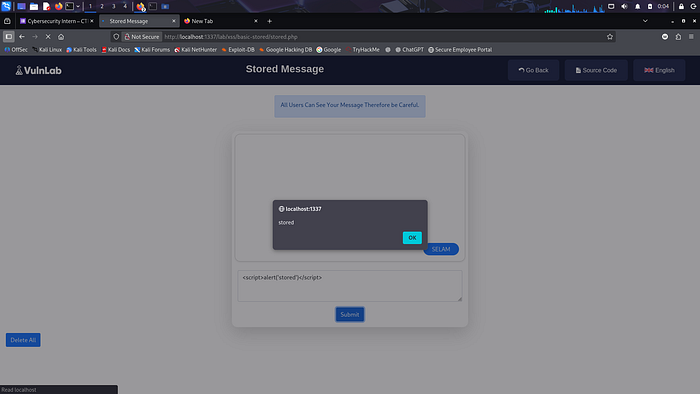Click the show desktop icon in panel
Viewport: 700px width, 394px height.
point(21,6)
